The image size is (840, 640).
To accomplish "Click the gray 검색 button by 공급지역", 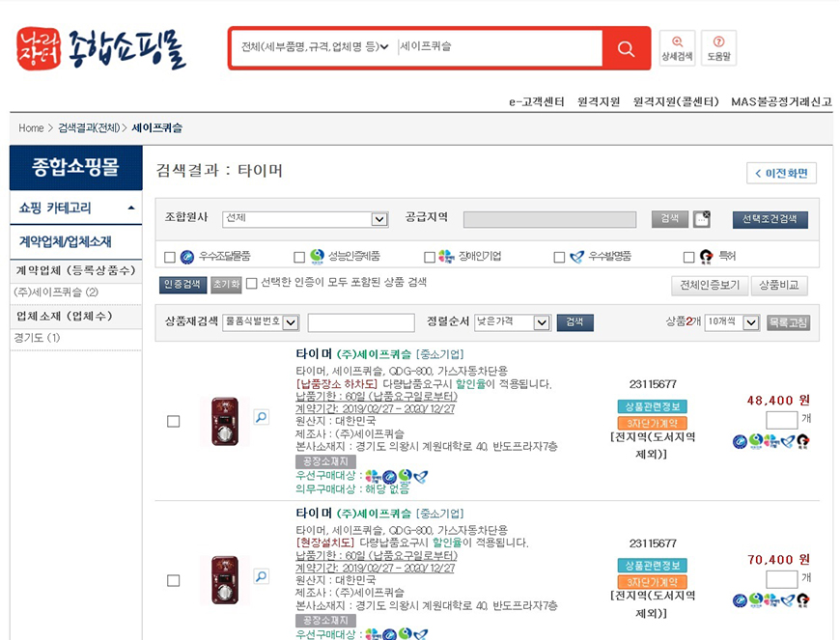I will coord(670,218).
